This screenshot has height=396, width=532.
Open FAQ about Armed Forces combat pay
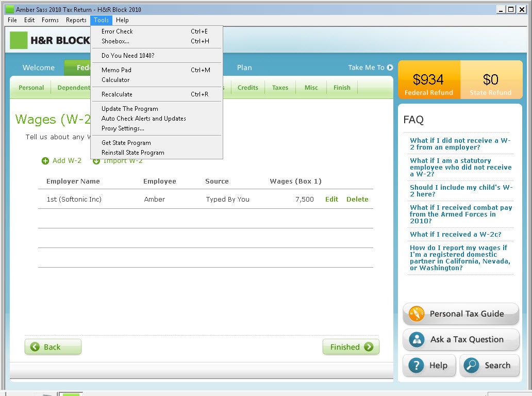[x=461, y=214]
